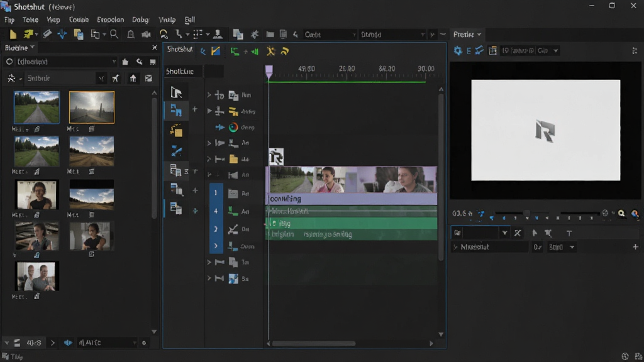Click the grey folder icon in top toolbar
The image size is (644, 362).
tap(270, 35)
